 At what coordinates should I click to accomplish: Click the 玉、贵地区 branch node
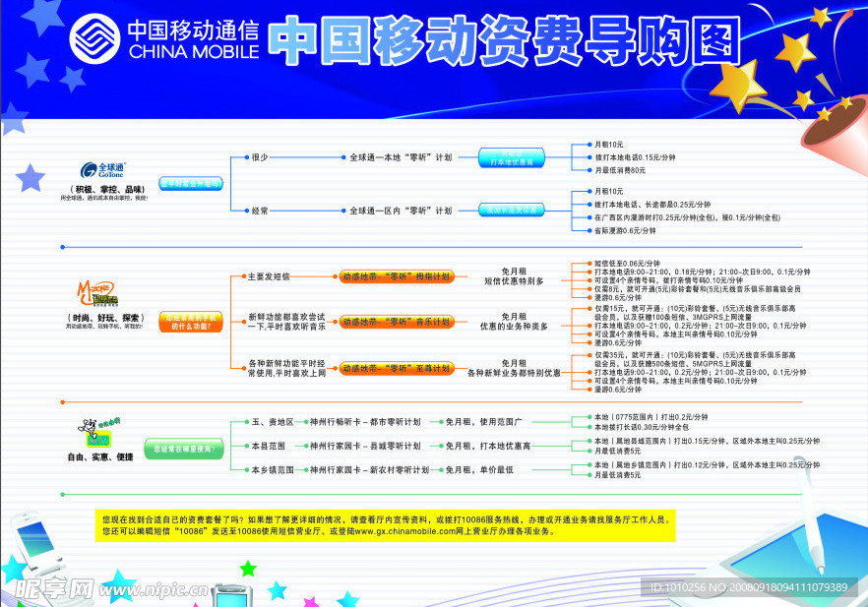pos(273,422)
